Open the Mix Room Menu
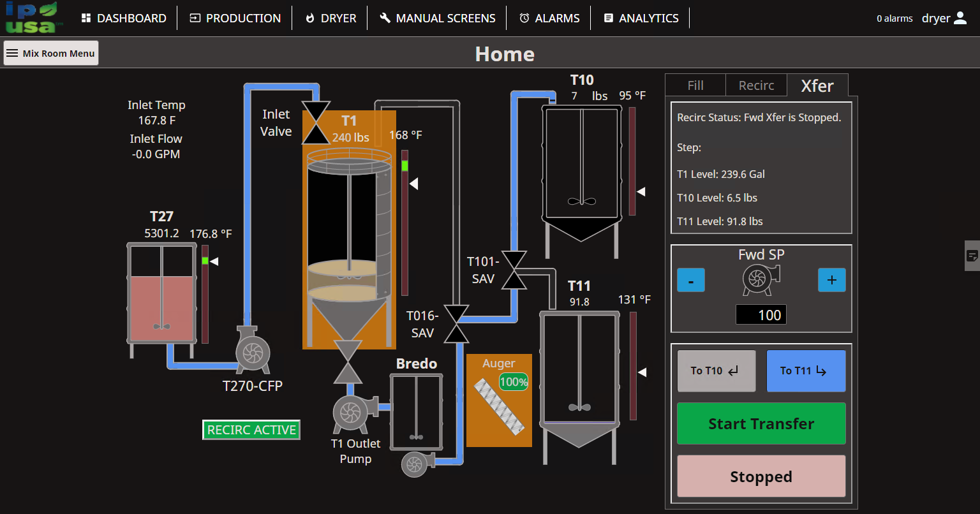Viewport: 980px width, 514px height. point(51,54)
